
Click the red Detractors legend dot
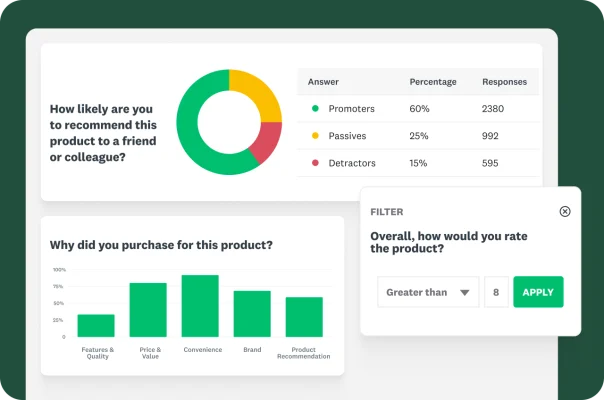coord(315,163)
